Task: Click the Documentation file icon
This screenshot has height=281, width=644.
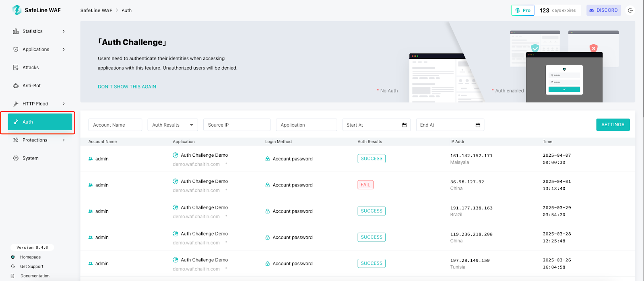Action: (x=13, y=276)
